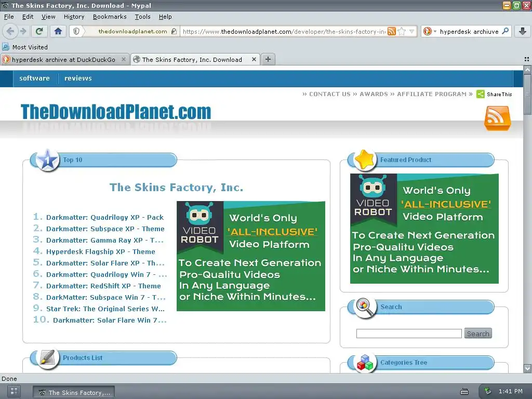
Task: Open the Most Visited bookmarks folder
Action: pos(25,47)
